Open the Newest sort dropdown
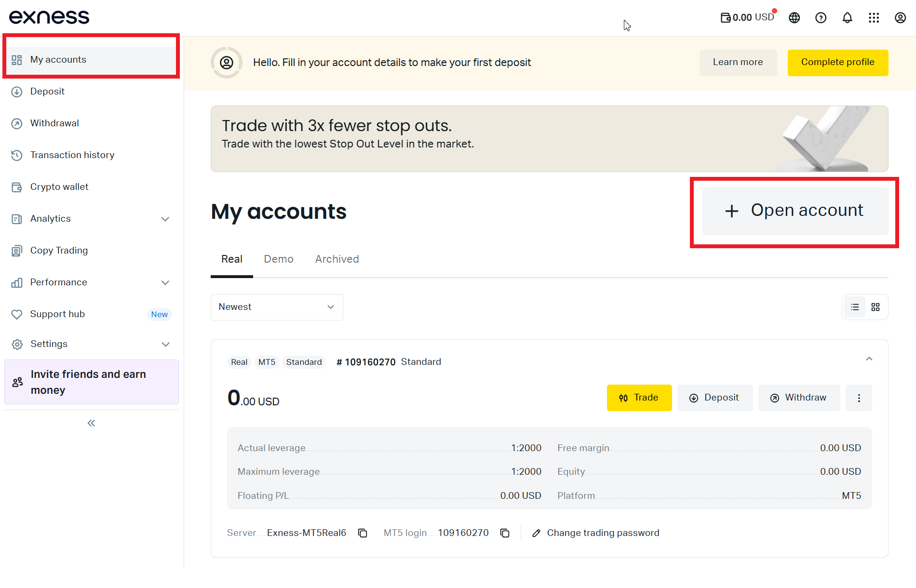 click(x=277, y=307)
